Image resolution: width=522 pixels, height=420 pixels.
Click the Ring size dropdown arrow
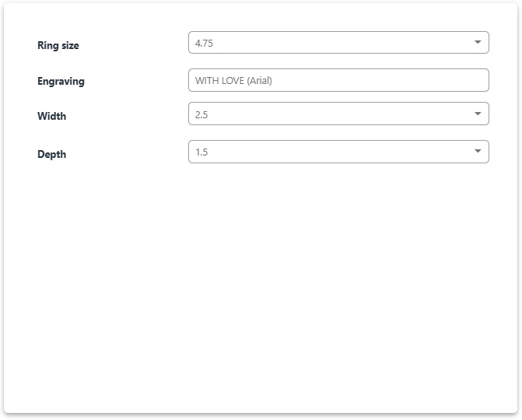pos(478,43)
